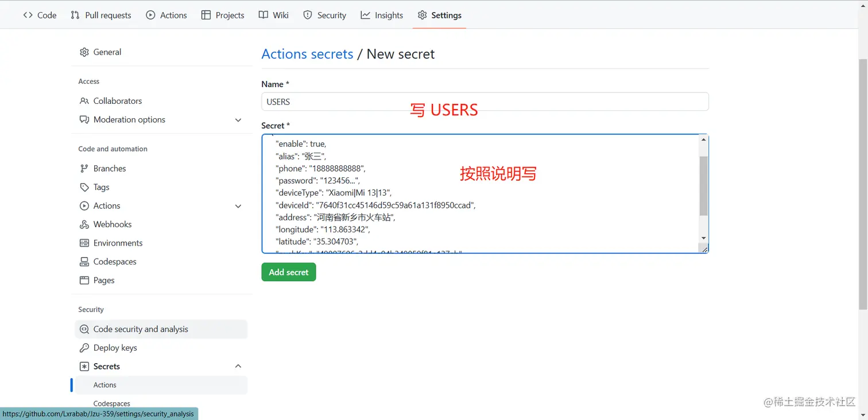Collapse the Secrets section chevron
This screenshot has height=420, width=868.
(x=238, y=367)
